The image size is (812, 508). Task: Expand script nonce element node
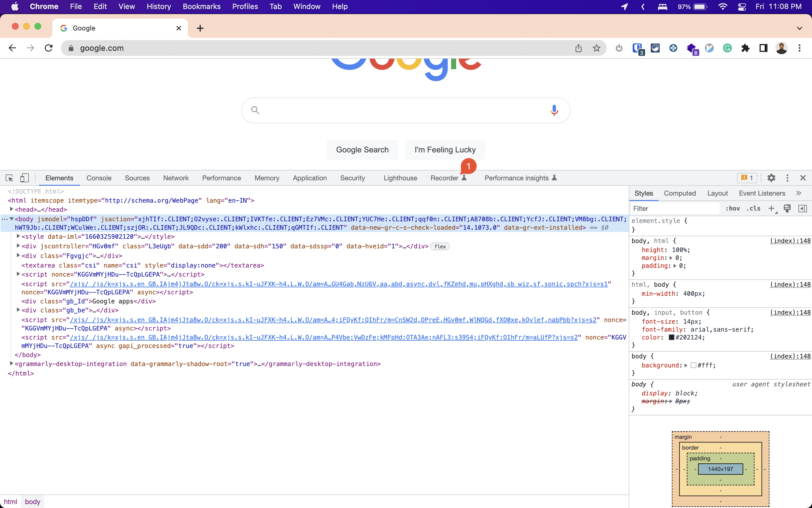tap(18, 274)
